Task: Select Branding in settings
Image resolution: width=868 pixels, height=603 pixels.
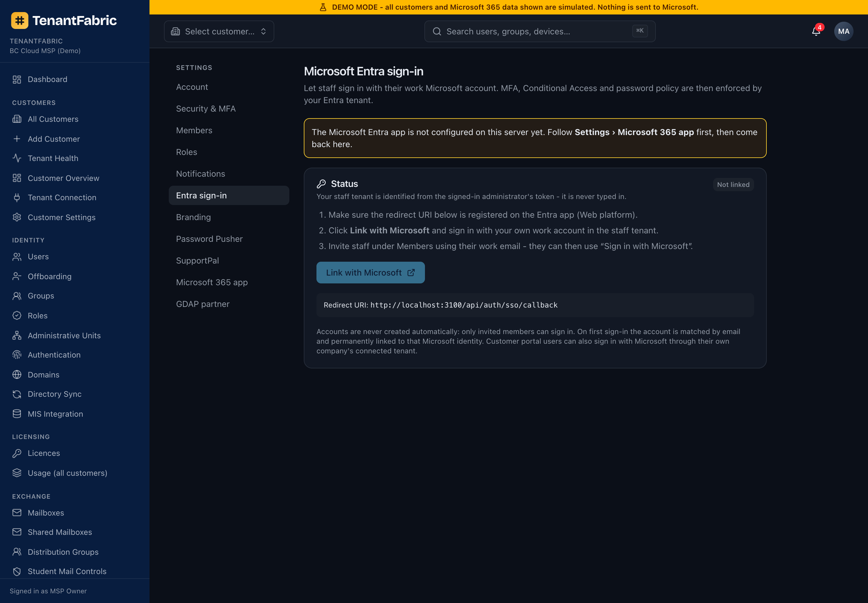Action: tap(229, 217)
